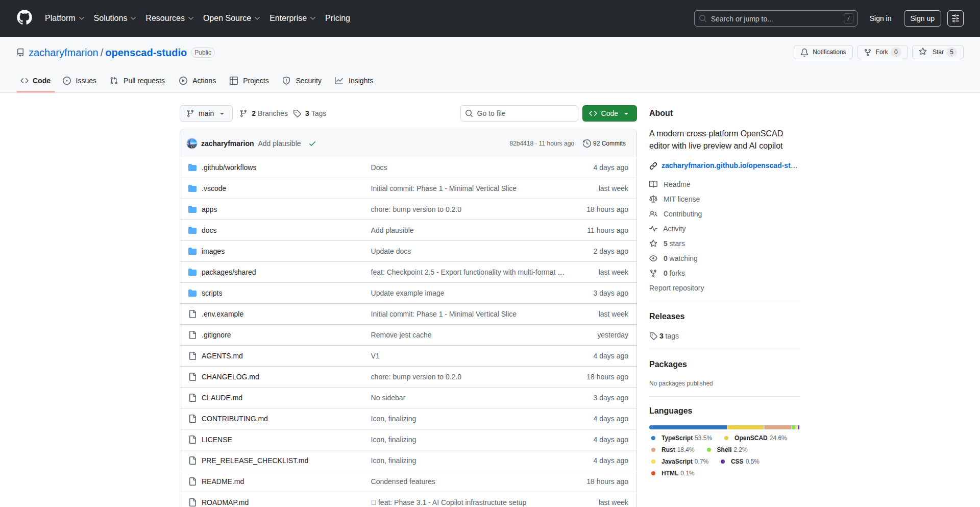Screen dimensions: 980x507
Task: Switch to the Issues tab
Action: click(x=80, y=81)
